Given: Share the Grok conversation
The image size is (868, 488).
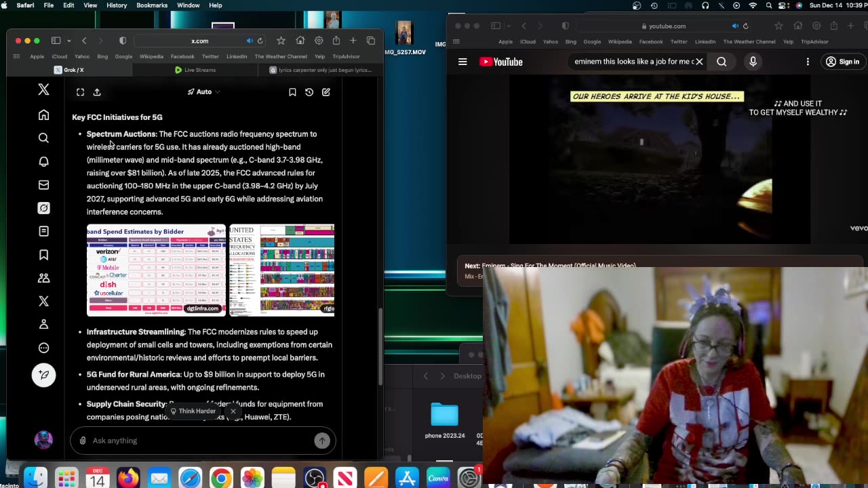Looking at the screenshot, I should click(97, 92).
